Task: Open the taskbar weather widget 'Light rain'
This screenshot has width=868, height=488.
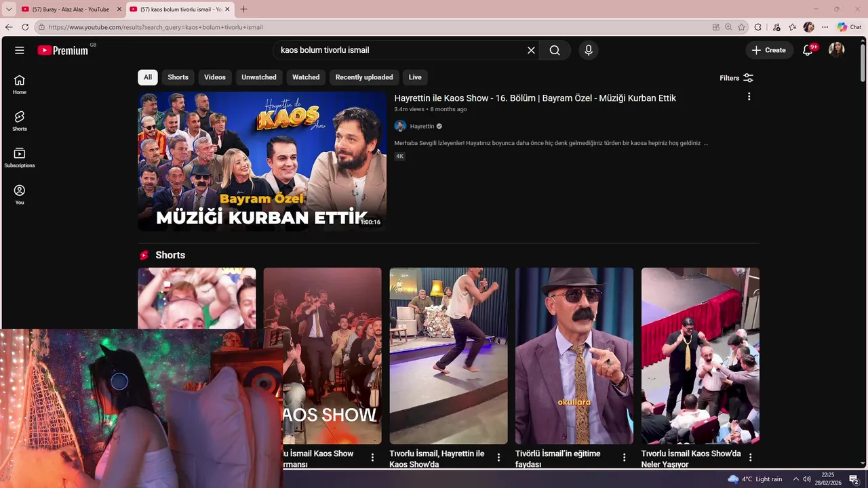Action: tap(755, 479)
